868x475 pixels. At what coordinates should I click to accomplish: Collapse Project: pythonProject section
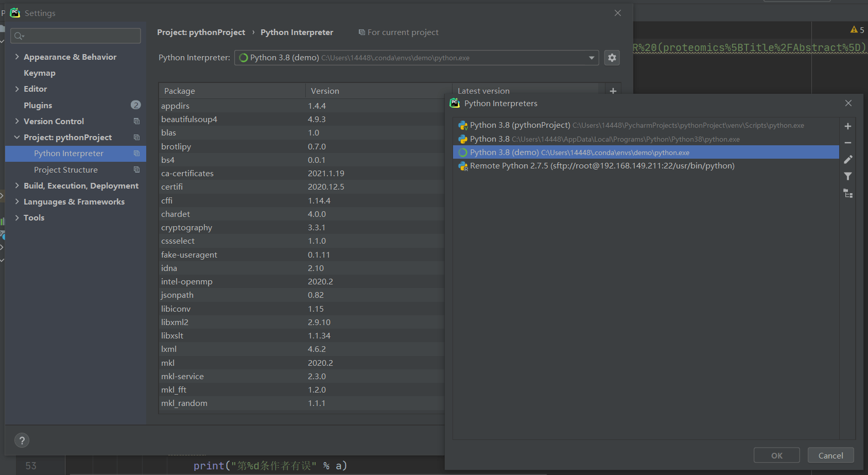pyautogui.click(x=17, y=137)
